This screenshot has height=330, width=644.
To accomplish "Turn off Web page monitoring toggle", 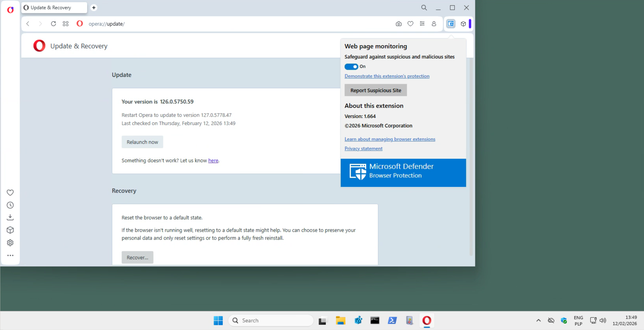I will point(351,67).
